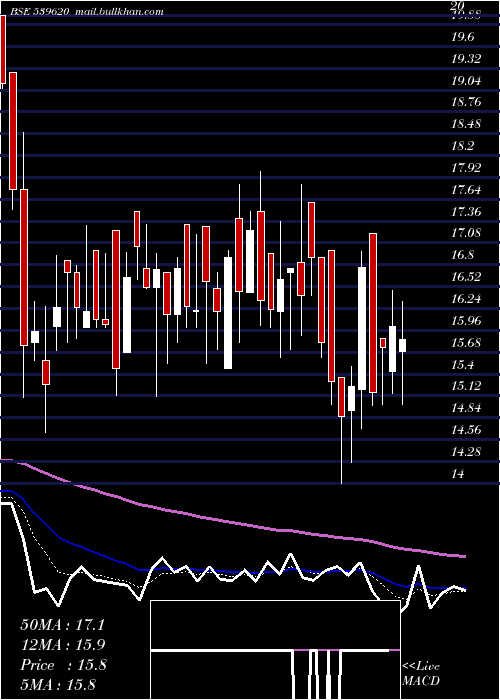Click the Price : 15.8 label
500x700 pixels.
click(63, 665)
